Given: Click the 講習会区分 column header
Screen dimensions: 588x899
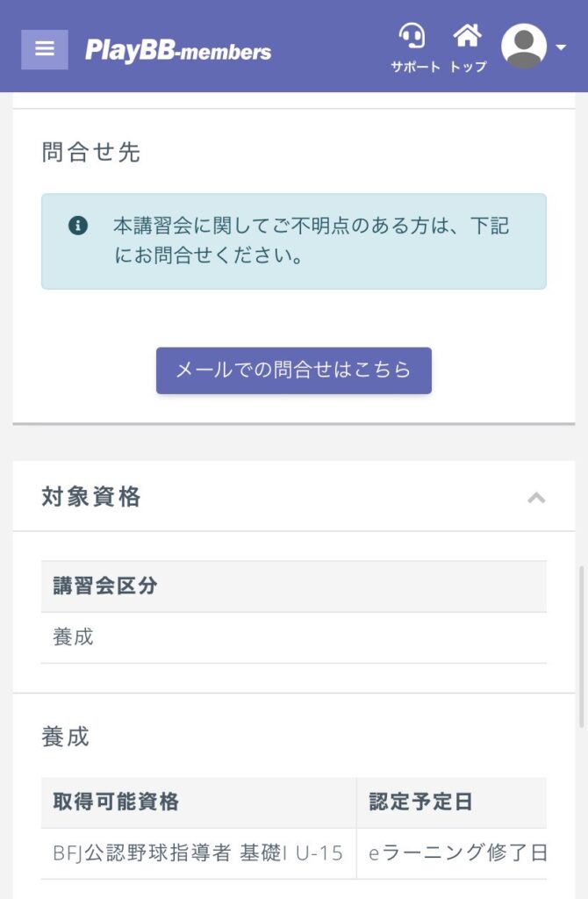Looking at the screenshot, I should (105, 586).
